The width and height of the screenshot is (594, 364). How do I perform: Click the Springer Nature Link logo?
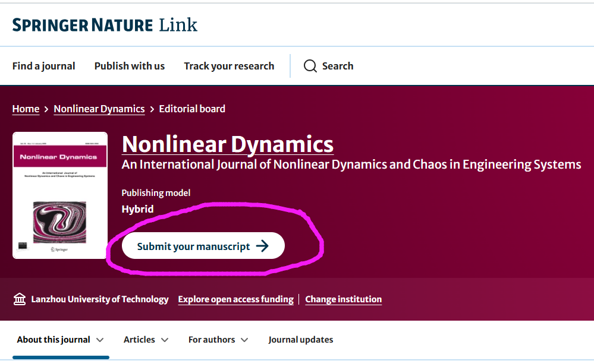click(x=105, y=25)
